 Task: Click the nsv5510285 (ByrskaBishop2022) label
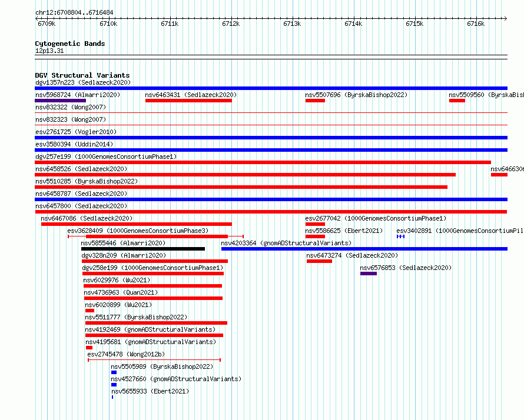87,181
